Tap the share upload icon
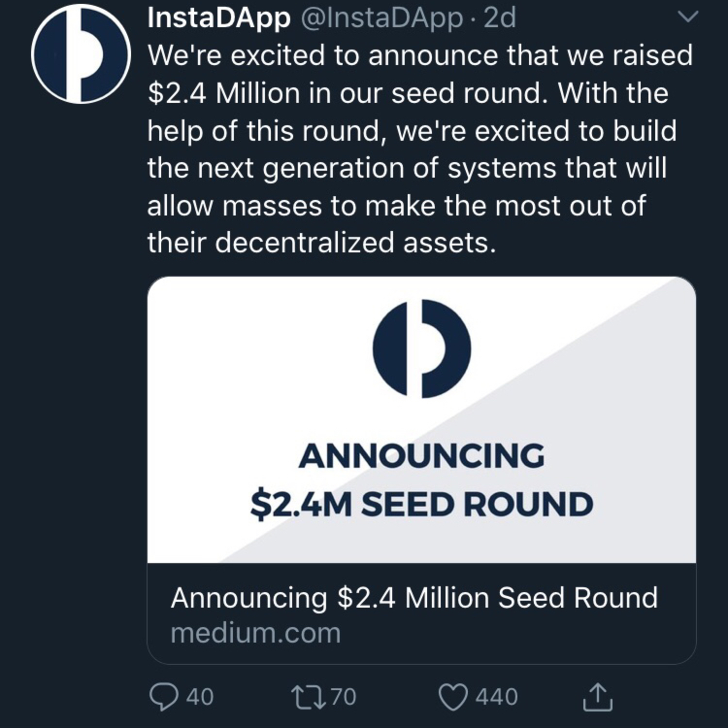Viewport: 728px width, 728px height. (598, 697)
